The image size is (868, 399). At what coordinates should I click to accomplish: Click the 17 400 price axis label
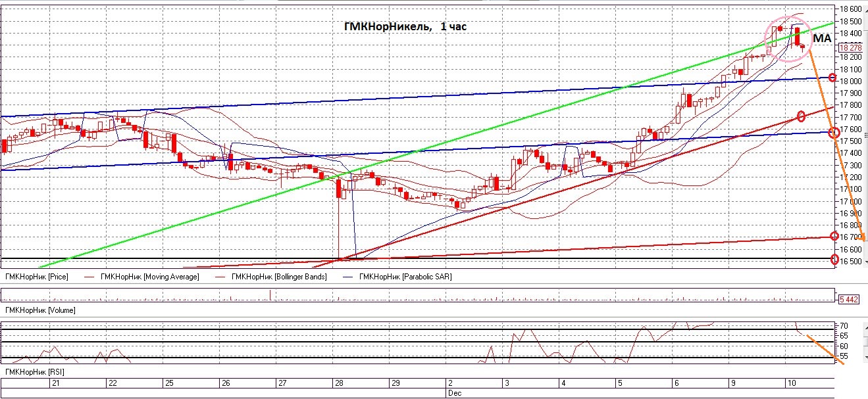click(x=850, y=153)
